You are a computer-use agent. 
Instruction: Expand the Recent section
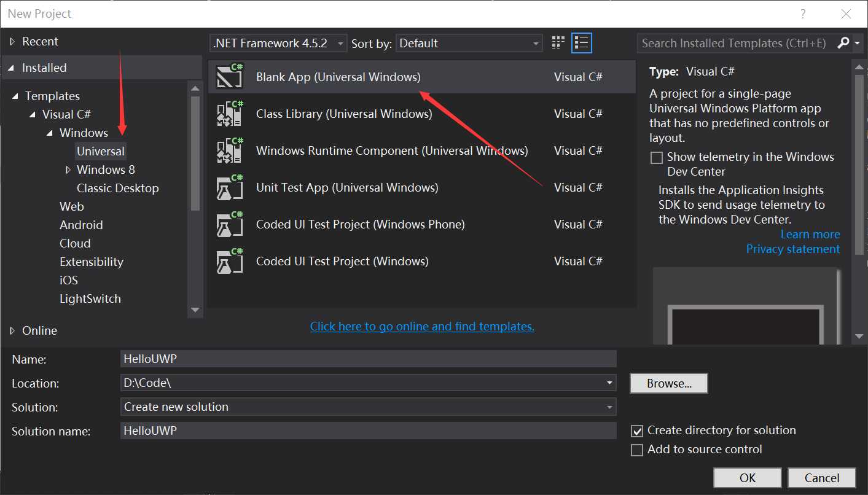pyautogui.click(x=12, y=42)
